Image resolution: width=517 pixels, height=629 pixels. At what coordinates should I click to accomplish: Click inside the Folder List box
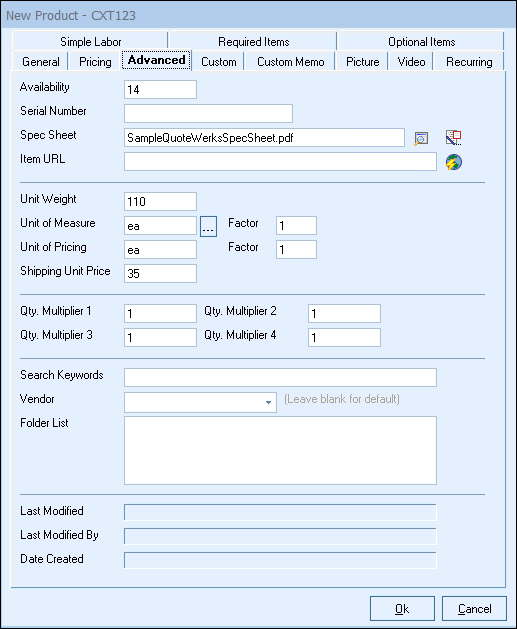pos(280,450)
